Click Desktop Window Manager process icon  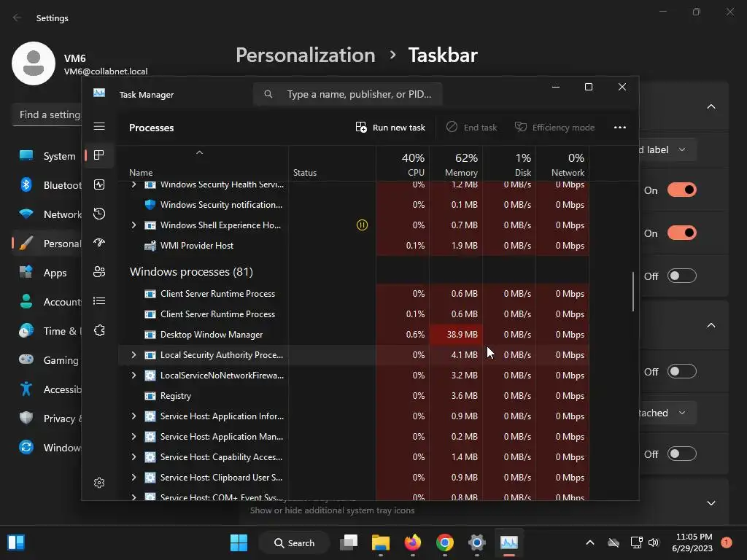150,335
